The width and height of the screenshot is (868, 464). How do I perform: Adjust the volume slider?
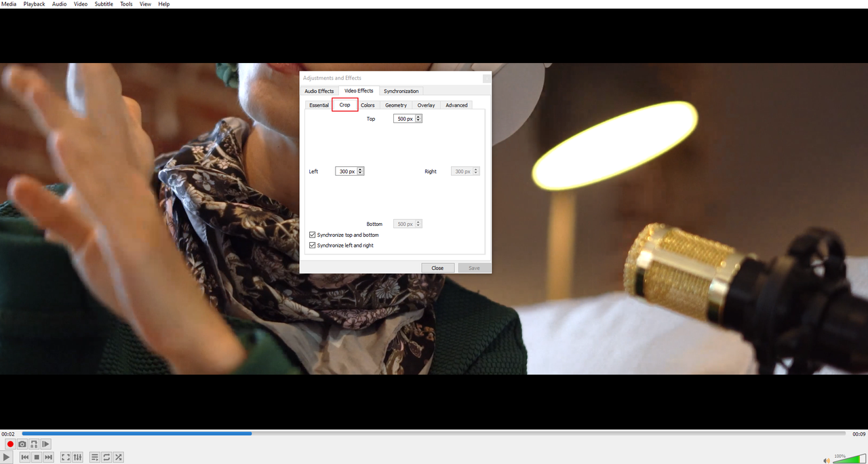848,459
